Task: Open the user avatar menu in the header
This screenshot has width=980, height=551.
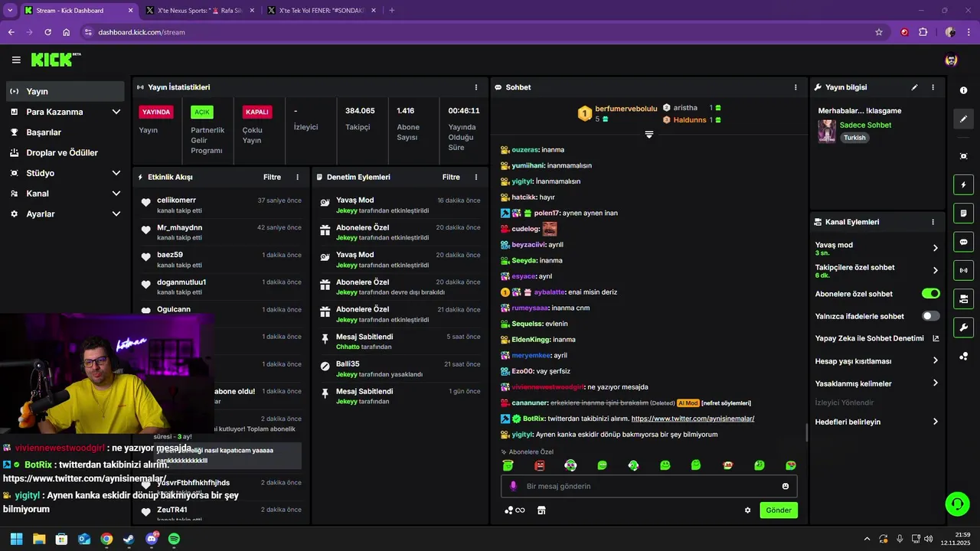Action: [951, 60]
